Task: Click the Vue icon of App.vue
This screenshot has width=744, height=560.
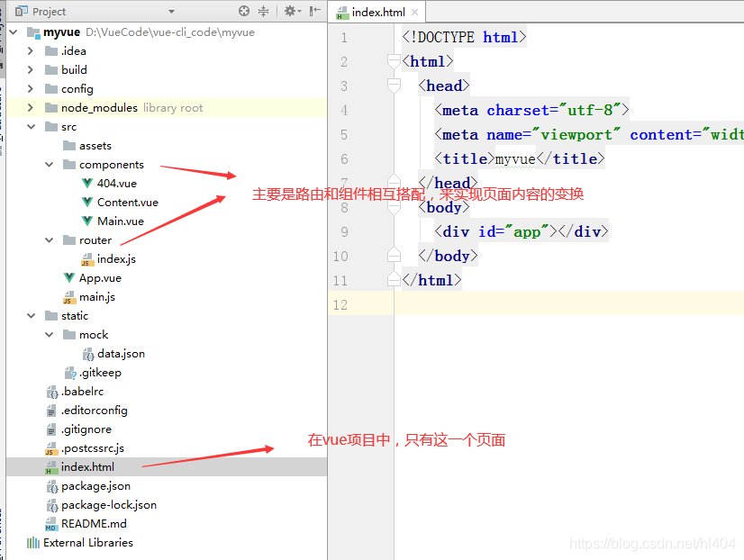Action: point(69,278)
